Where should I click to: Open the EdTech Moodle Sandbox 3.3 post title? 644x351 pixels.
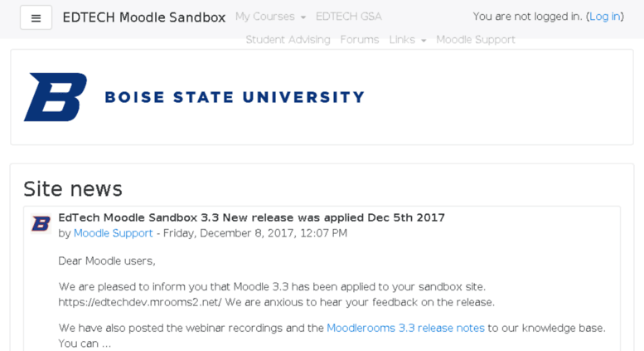[251, 217]
